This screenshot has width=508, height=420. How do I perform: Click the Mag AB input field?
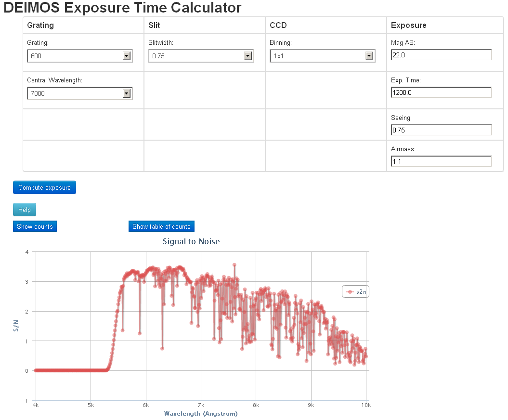point(441,55)
